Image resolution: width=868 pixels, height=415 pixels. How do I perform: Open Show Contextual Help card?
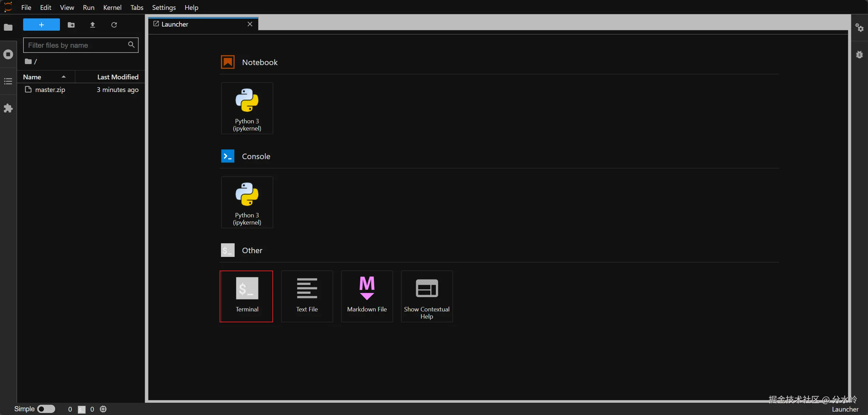(426, 296)
